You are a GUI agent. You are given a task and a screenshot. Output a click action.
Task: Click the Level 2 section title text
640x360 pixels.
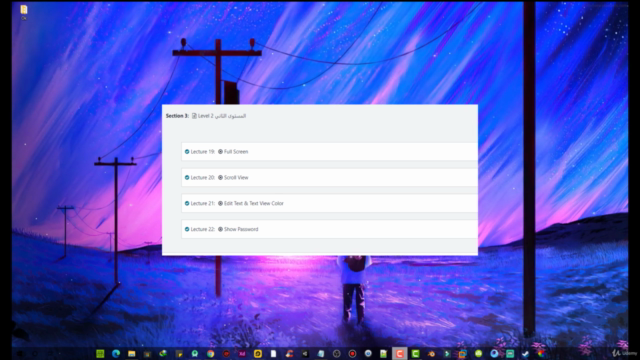222,116
